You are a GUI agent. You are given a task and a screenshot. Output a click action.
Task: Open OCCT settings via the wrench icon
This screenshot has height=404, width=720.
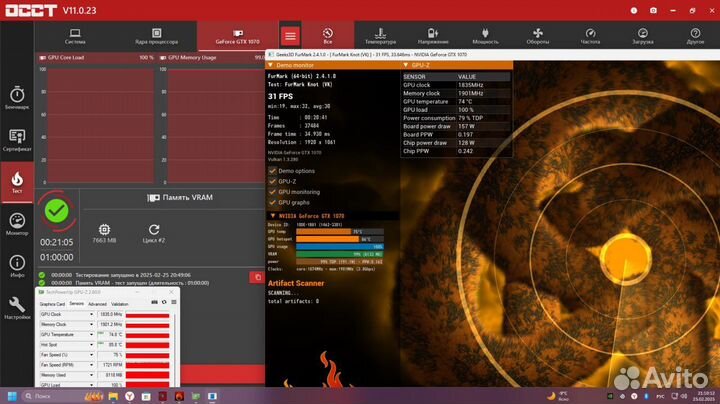click(17, 308)
